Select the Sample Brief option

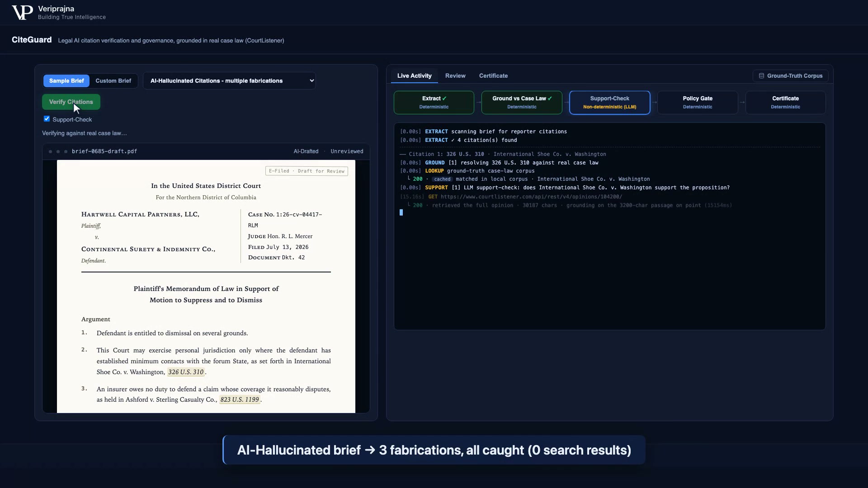coord(66,81)
